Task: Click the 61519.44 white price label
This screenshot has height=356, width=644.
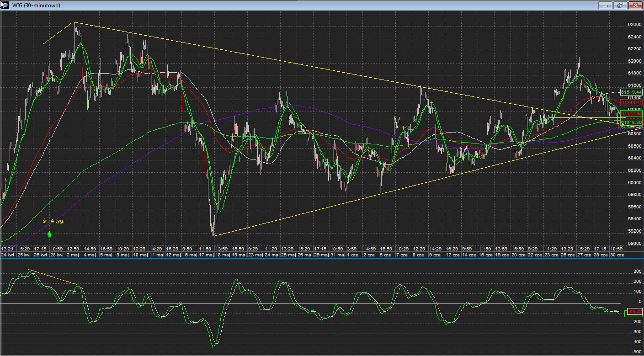Action: 631,92
